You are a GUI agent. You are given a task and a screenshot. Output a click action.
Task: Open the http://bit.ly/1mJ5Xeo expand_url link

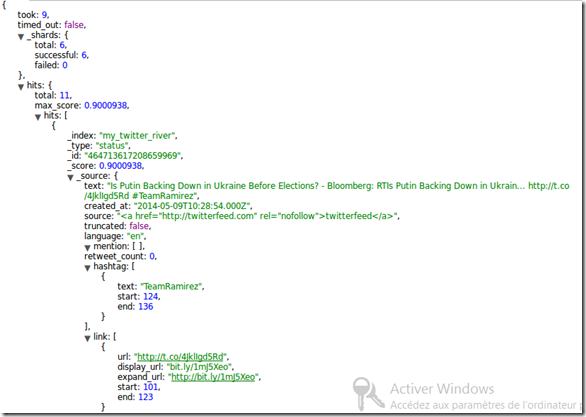coord(213,377)
